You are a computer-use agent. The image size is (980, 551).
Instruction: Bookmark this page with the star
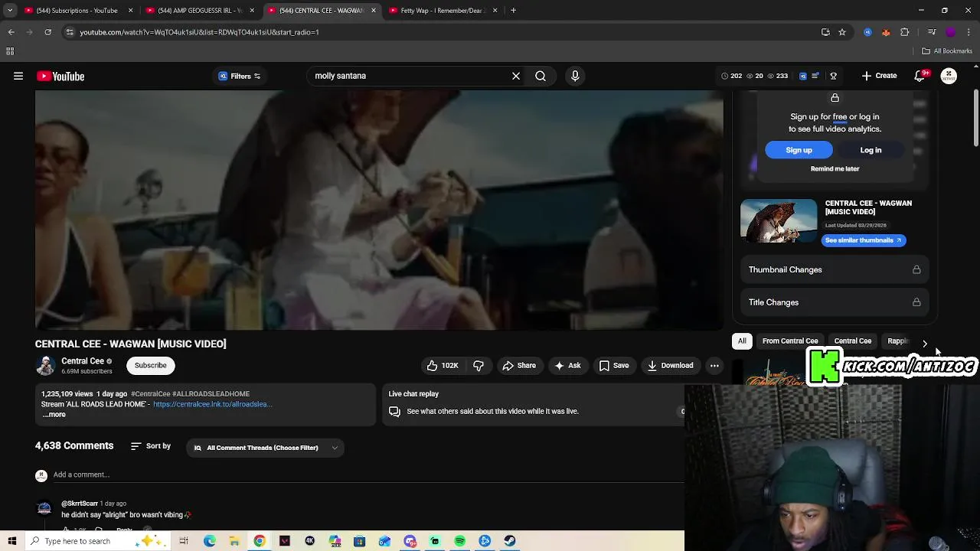(842, 32)
